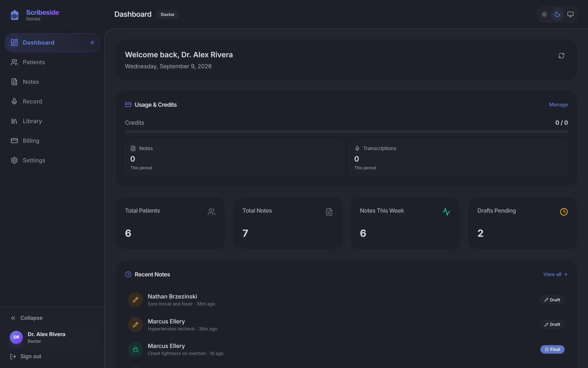Click the 0 / 0 credits value
Image resolution: width=588 pixels, height=368 pixels.
(561, 123)
